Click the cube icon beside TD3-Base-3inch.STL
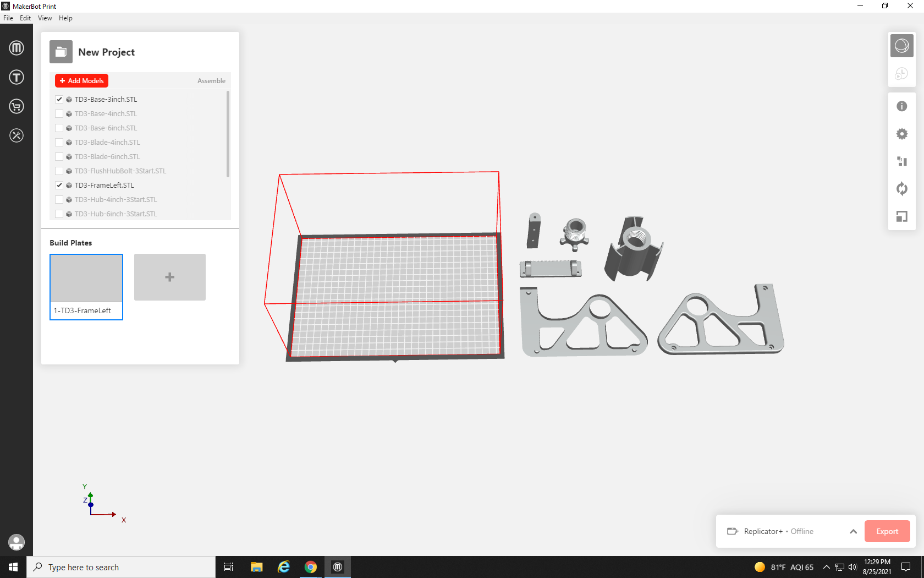The height and width of the screenshot is (578, 924). click(69, 100)
